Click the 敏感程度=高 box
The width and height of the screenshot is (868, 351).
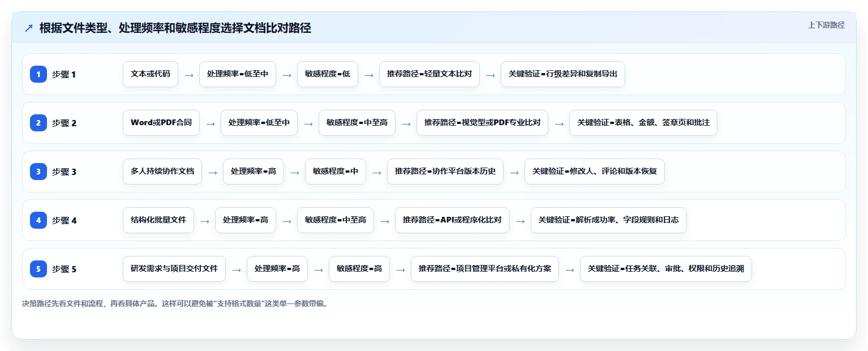[359, 269]
